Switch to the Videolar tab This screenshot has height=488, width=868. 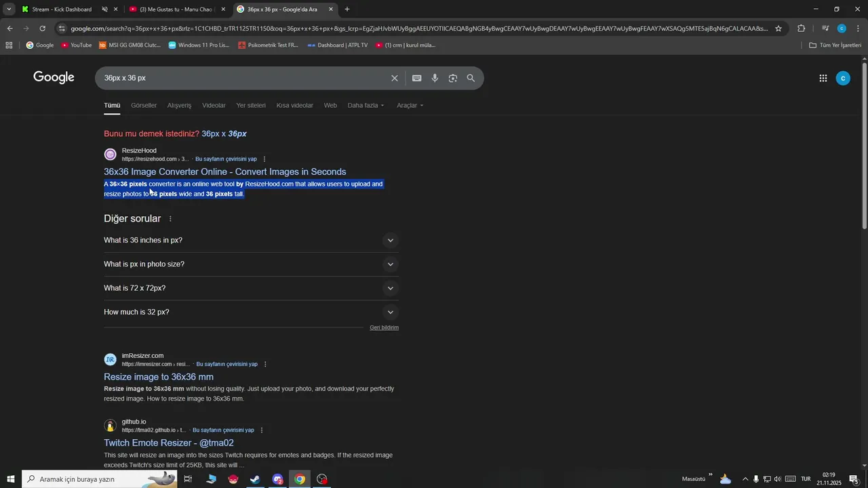pyautogui.click(x=214, y=106)
